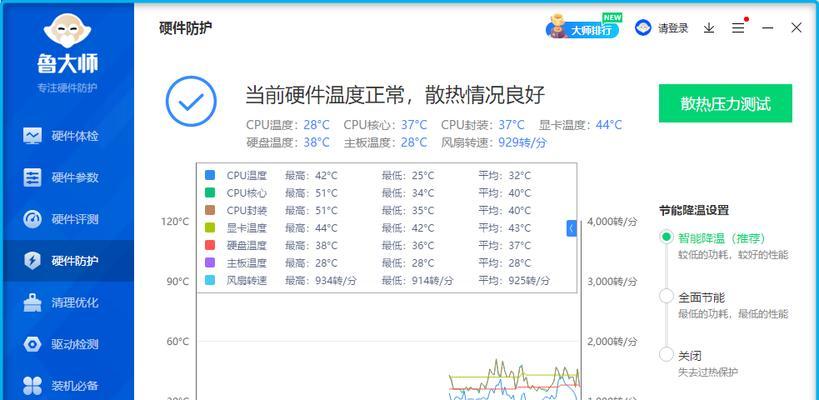
Task: Select 硬件防护 shield icon in sidebar
Action: (32, 261)
